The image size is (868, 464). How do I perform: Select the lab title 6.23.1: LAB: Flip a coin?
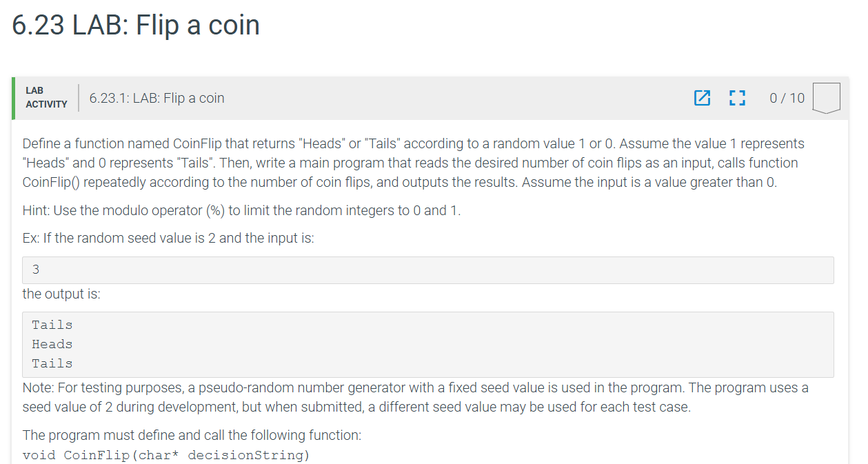(x=157, y=98)
